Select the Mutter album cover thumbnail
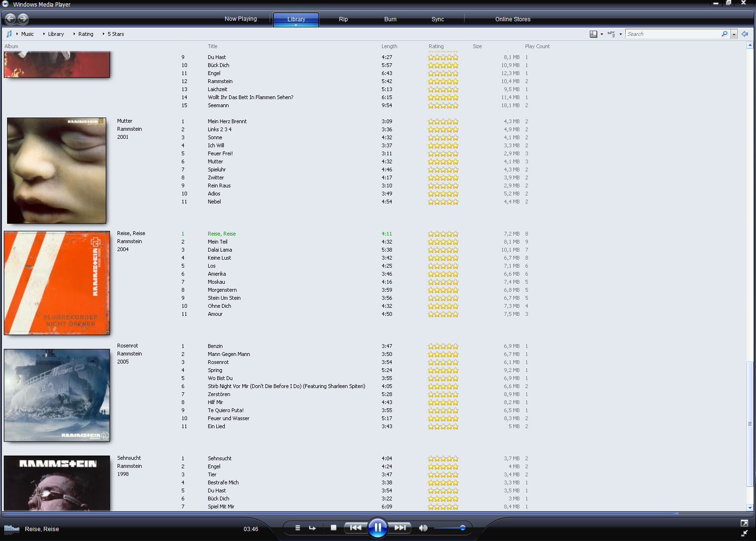 (57, 170)
